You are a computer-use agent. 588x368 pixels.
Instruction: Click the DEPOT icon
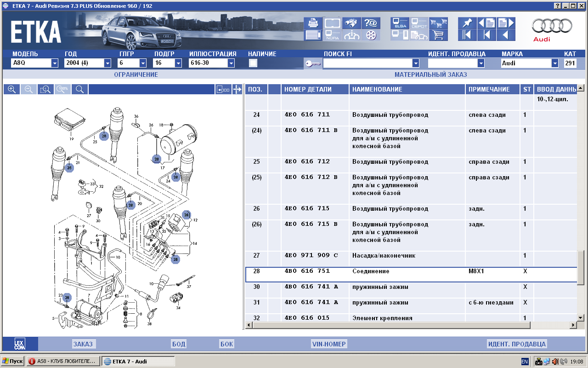coord(419,23)
